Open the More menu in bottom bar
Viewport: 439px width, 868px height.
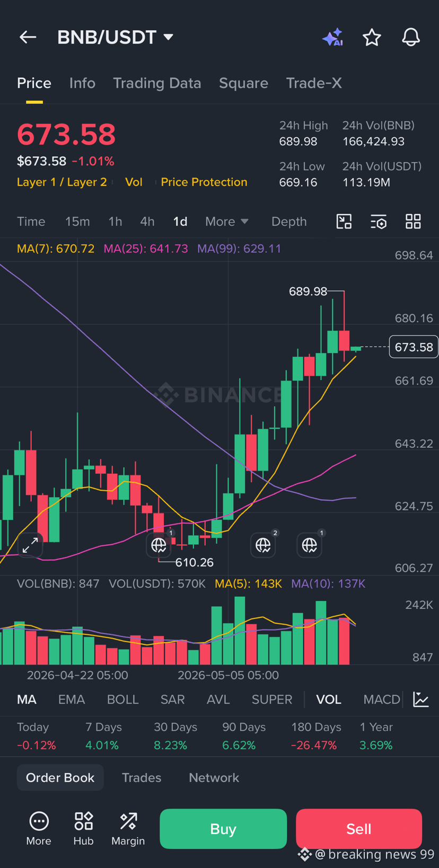click(x=39, y=829)
